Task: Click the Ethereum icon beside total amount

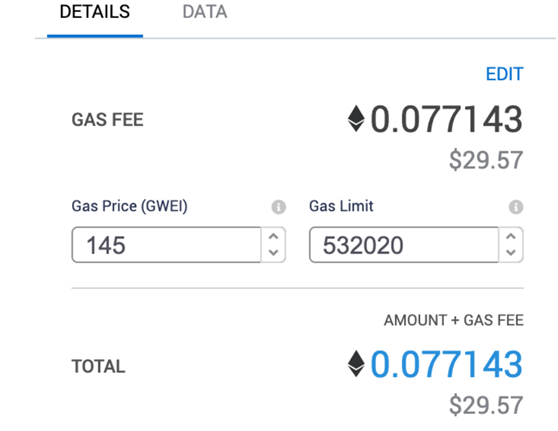Action: pos(356,364)
